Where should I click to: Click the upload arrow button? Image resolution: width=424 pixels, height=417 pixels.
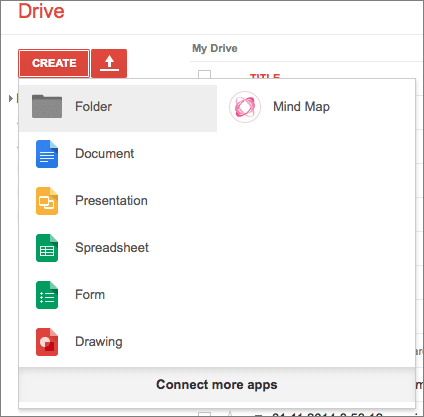tap(109, 63)
